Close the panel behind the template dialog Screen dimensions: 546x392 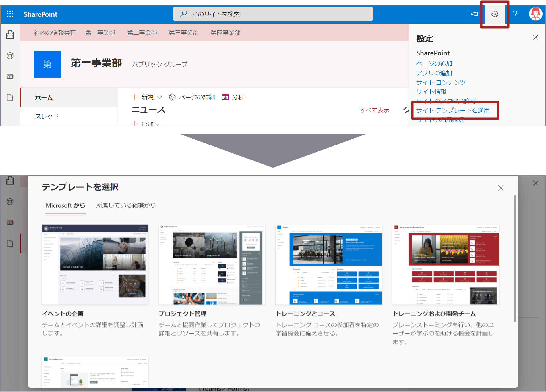pyautogui.click(x=536, y=183)
